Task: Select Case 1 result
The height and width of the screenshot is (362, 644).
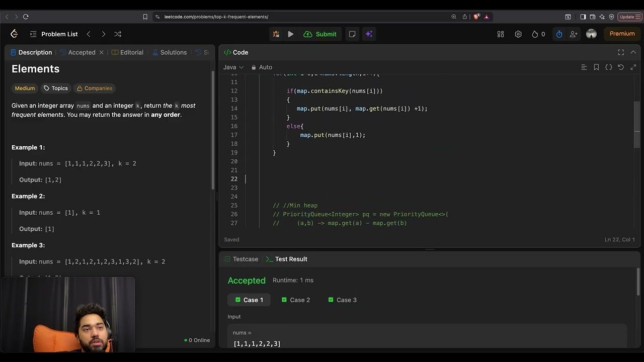Action: pyautogui.click(x=249, y=300)
